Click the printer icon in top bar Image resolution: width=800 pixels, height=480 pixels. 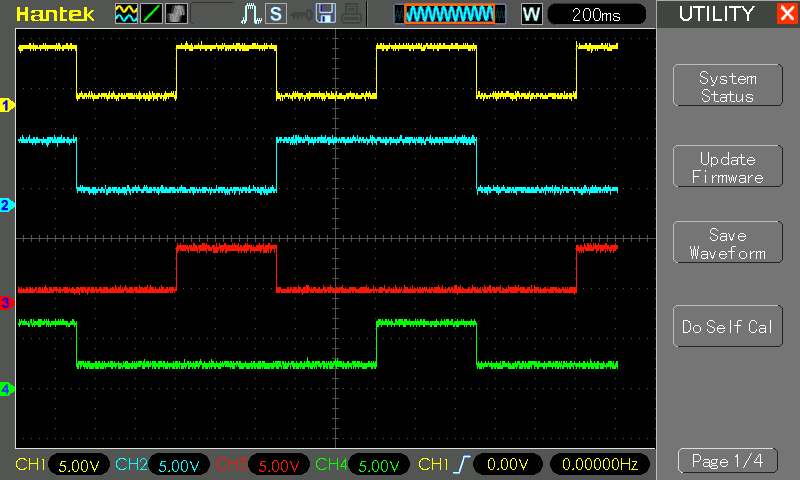[349, 14]
